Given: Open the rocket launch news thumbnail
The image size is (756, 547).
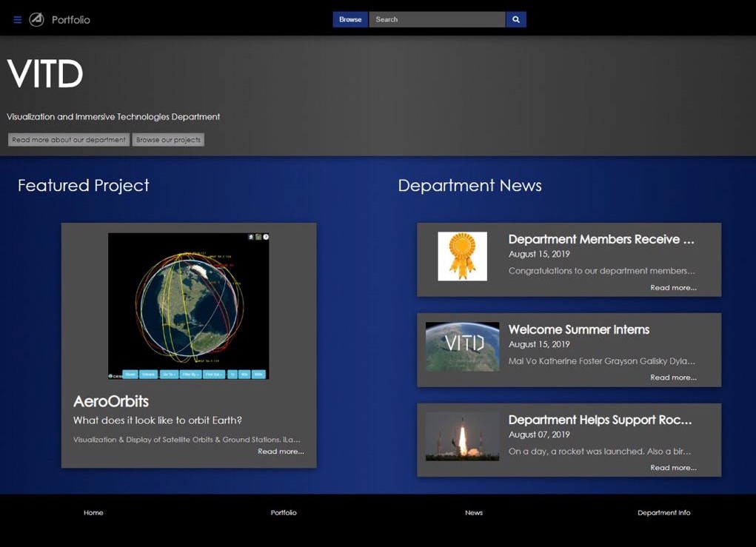Looking at the screenshot, I should click(462, 437).
